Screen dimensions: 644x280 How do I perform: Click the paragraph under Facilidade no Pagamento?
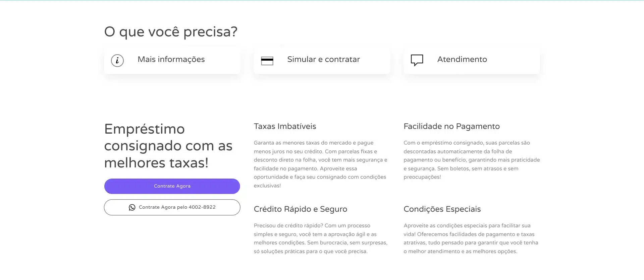tap(471, 160)
